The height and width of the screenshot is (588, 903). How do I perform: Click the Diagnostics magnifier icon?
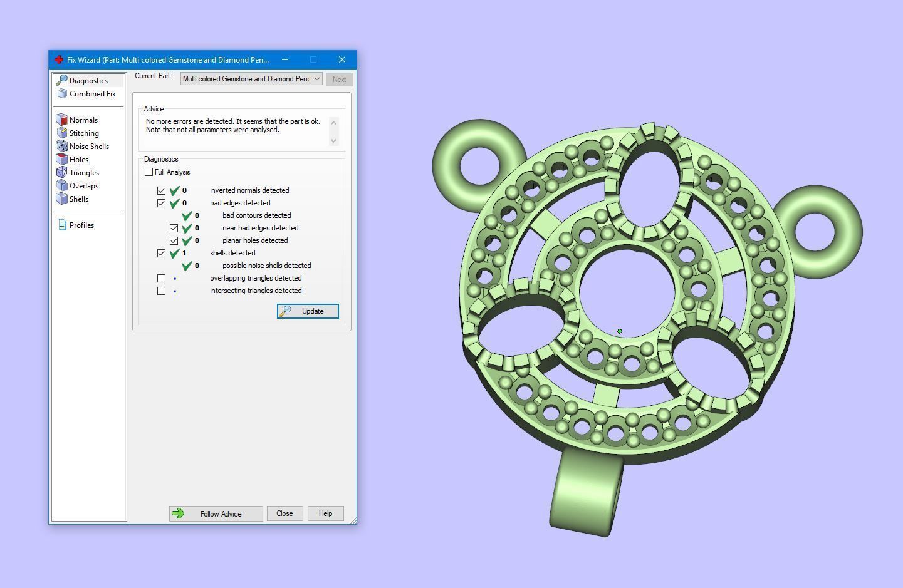61,80
